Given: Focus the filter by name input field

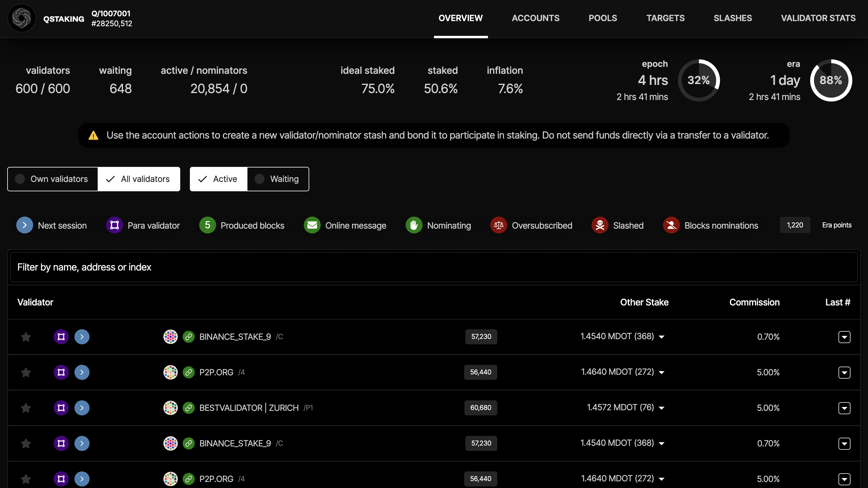Looking at the screenshot, I should pos(434,267).
